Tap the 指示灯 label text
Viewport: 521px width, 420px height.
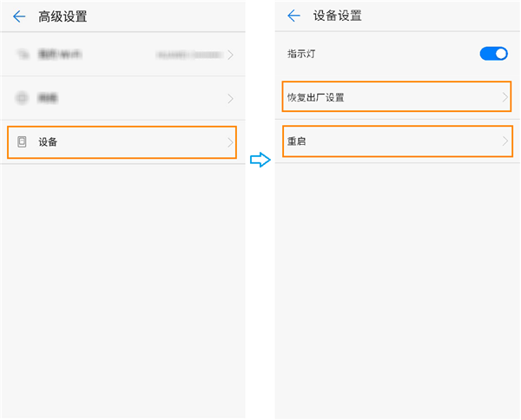[x=301, y=54]
